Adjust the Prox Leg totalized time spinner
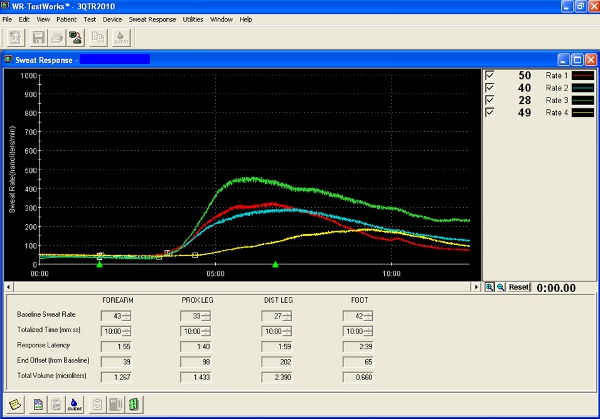This screenshot has height=419, width=600. point(208,331)
